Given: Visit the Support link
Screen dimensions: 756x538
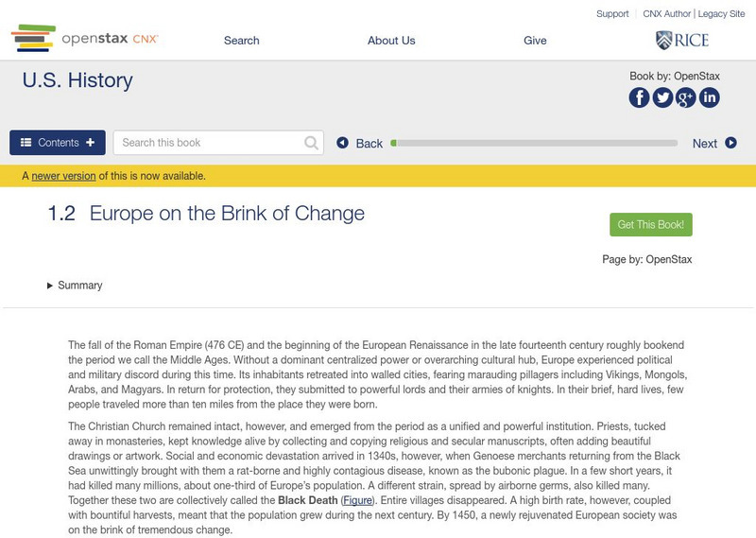Looking at the screenshot, I should pyautogui.click(x=612, y=14).
